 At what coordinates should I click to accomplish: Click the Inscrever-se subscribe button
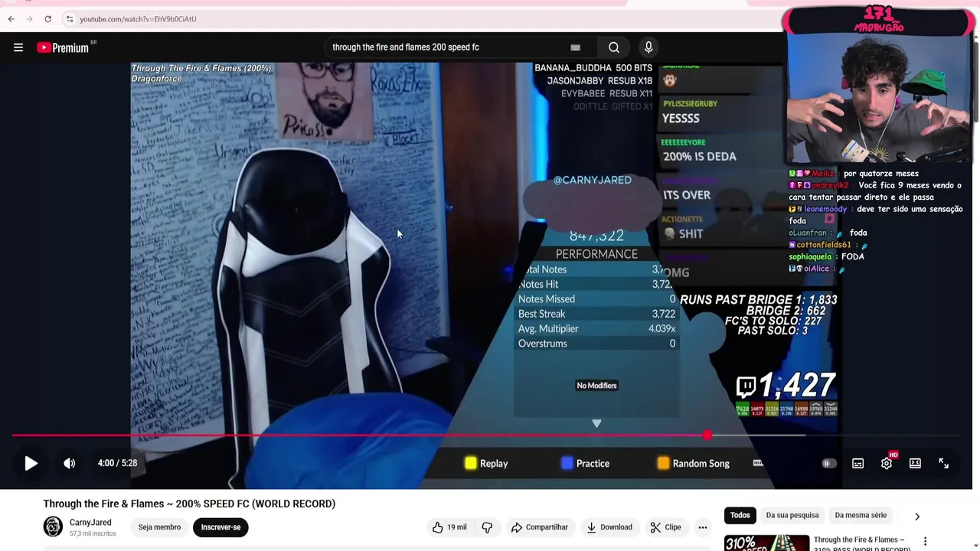220,527
